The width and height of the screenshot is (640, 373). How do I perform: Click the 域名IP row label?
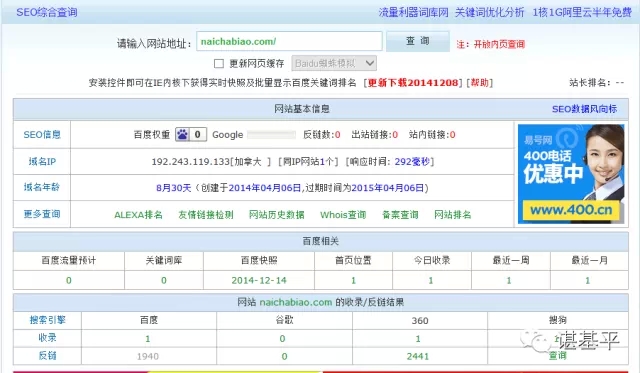42,162
